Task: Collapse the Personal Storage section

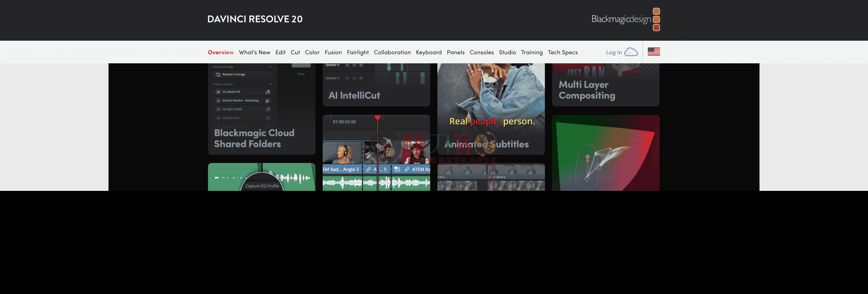Action: (270, 67)
